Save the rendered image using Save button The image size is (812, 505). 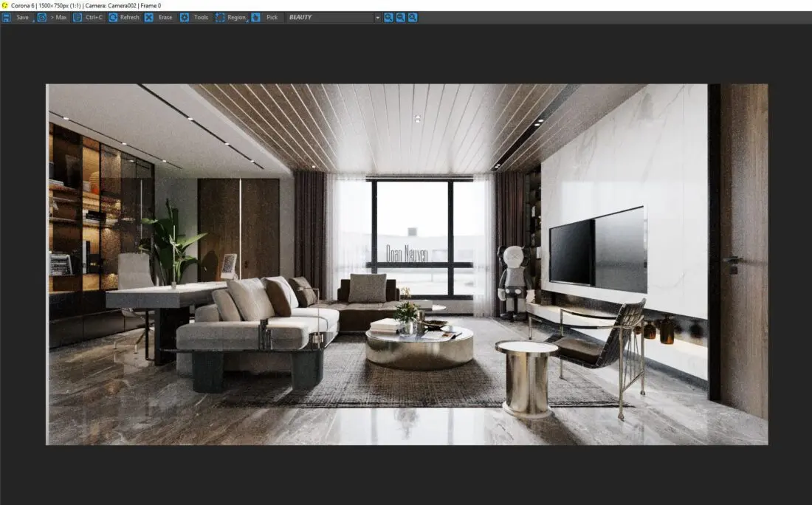pyautogui.click(x=16, y=17)
